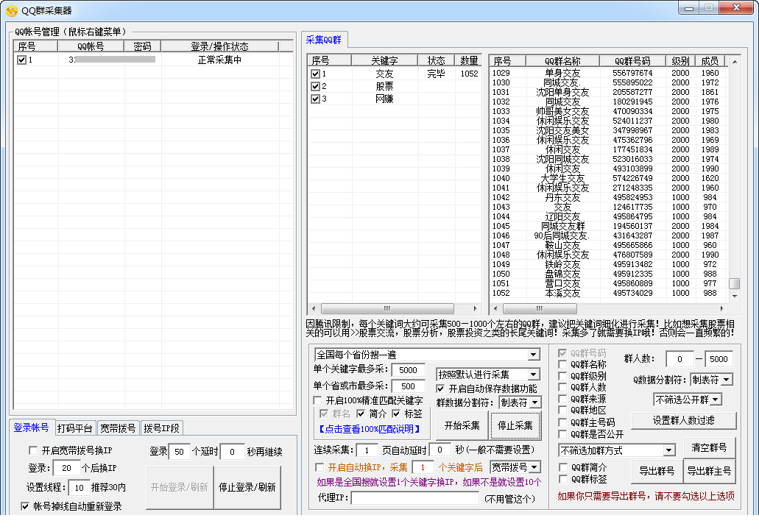Click keyword list horizontal scrollbar thumb

tap(387, 308)
